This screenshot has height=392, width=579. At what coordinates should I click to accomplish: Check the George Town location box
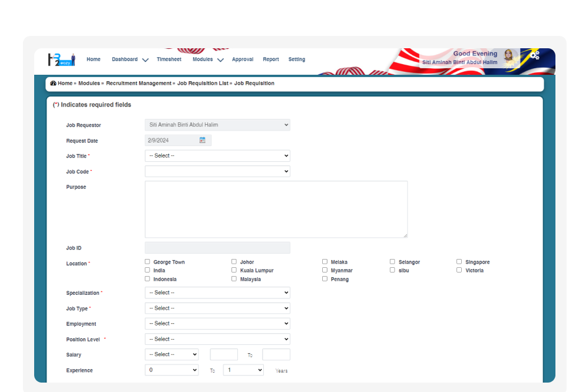[x=147, y=261]
